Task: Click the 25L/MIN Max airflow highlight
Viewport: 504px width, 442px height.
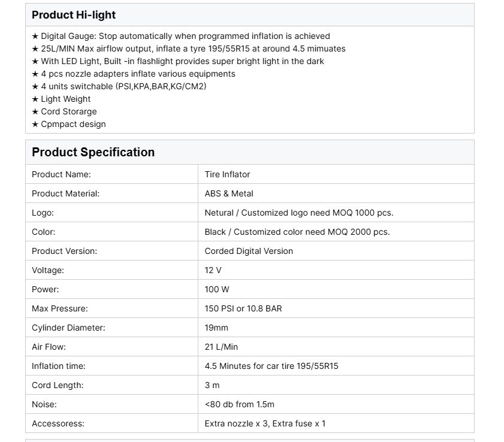Action: (188, 49)
